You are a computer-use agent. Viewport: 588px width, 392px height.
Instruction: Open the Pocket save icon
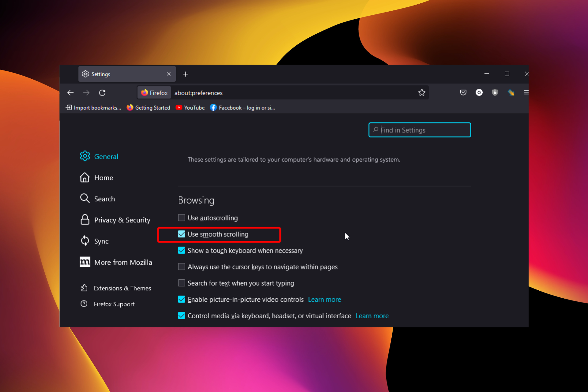coord(463,92)
